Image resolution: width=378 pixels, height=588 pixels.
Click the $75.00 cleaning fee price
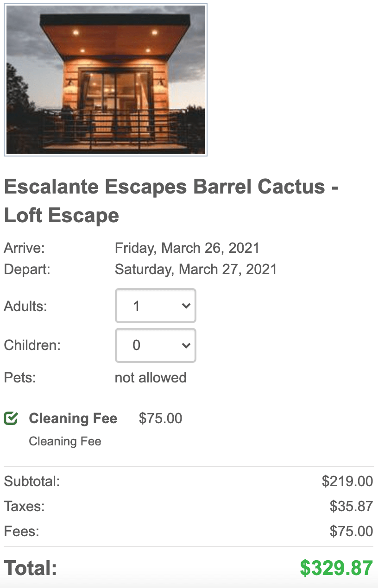coord(160,419)
